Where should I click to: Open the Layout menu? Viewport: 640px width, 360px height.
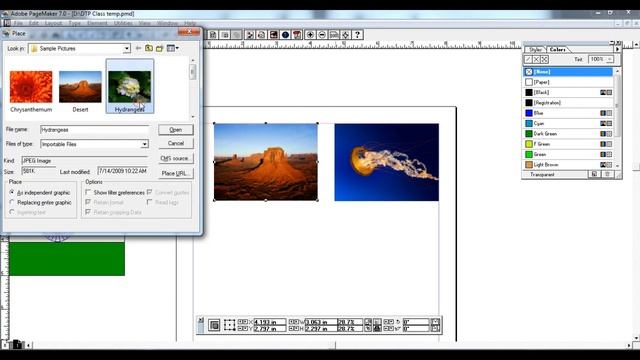click(x=53, y=23)
